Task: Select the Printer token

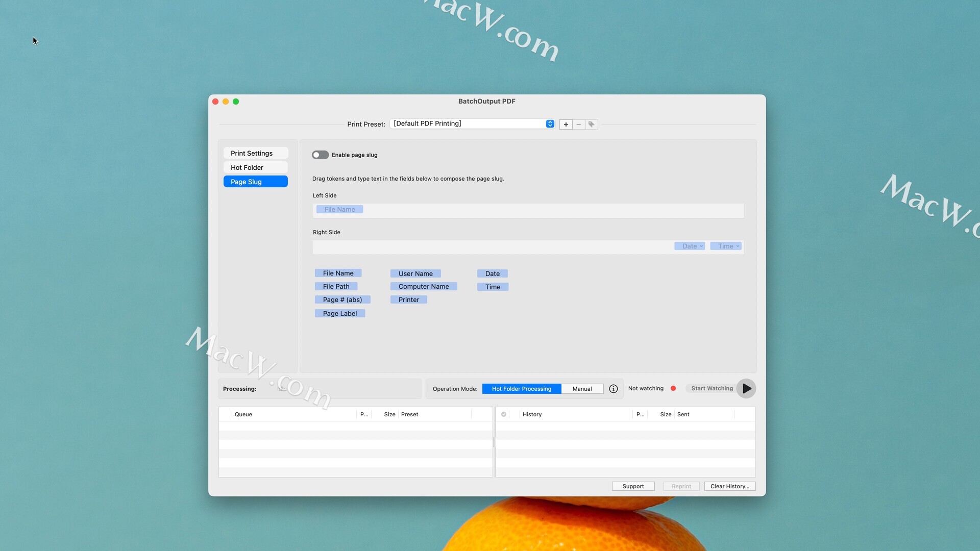Action: [x=409, y=300]
